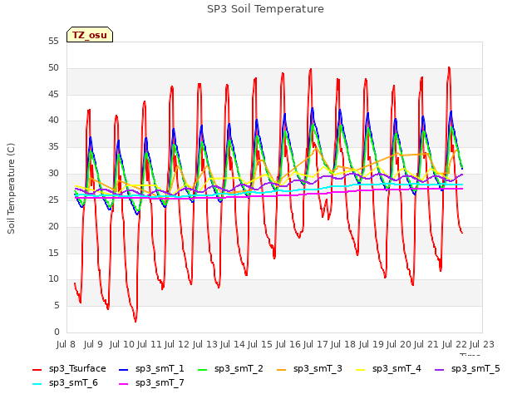The width and height of the screenshot is (532, 399).
Task: Toggle sp3_smT_1 legend entry
Action: [151, 369]
